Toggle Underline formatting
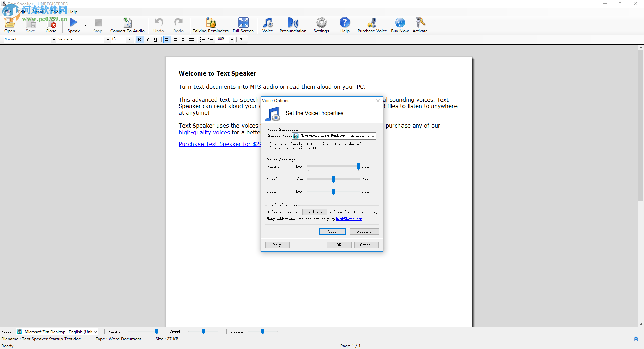Image resolution: width=644 pixels, height=349 pixels. click(156, 40)
